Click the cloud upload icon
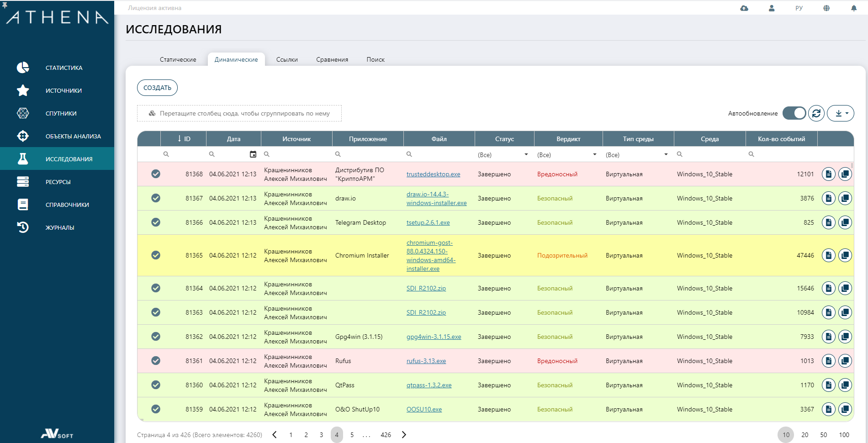868x443 pixels. click(744, 8)
